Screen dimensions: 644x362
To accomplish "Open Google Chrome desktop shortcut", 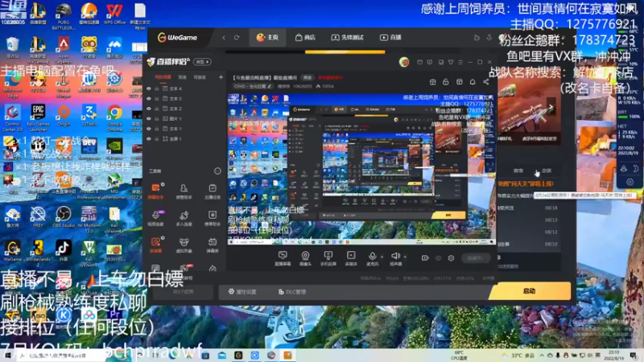I will click(x=114, y=117).
